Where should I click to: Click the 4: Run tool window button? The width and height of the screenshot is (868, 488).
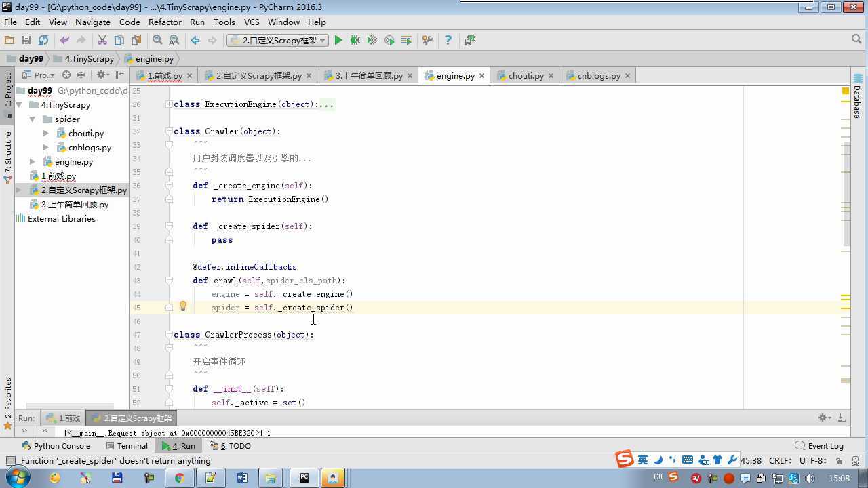pyautogui.click(x=178, y=446)
